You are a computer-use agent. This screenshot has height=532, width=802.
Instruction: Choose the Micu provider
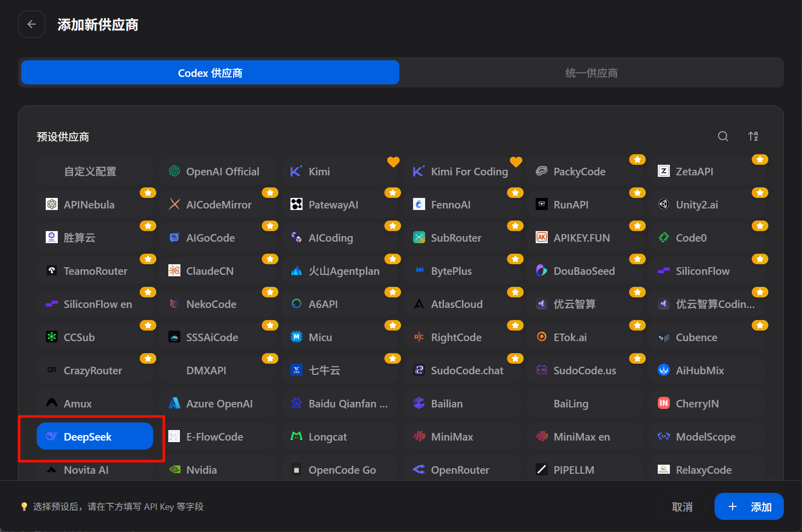[340, 338]
